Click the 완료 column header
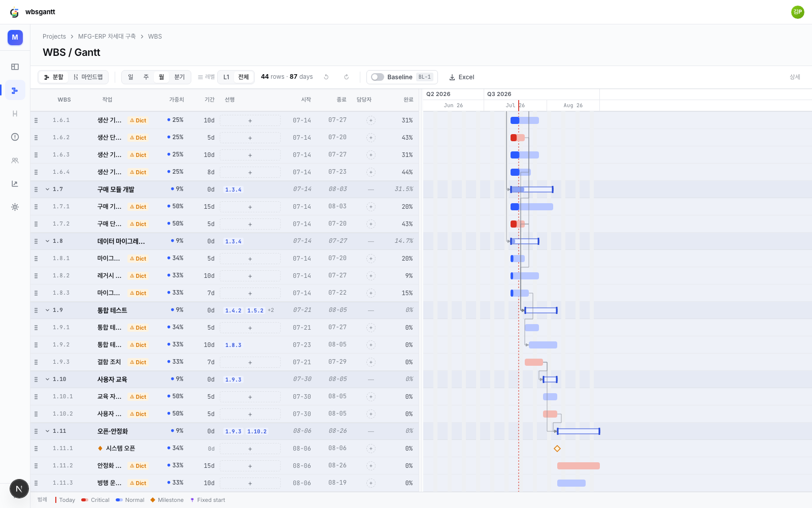Screen dimensions: 812x508 coord(409,100)
